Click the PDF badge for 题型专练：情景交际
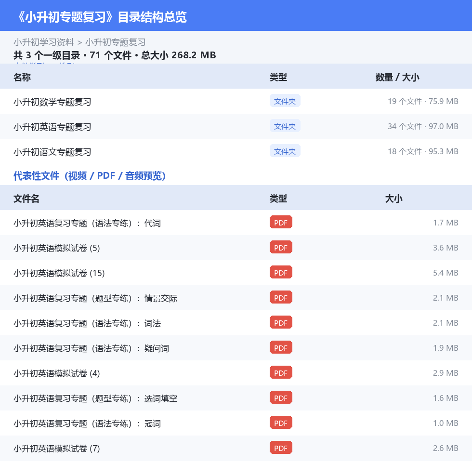Viewport: 472px width, 476px height. (x=281, y=298)
